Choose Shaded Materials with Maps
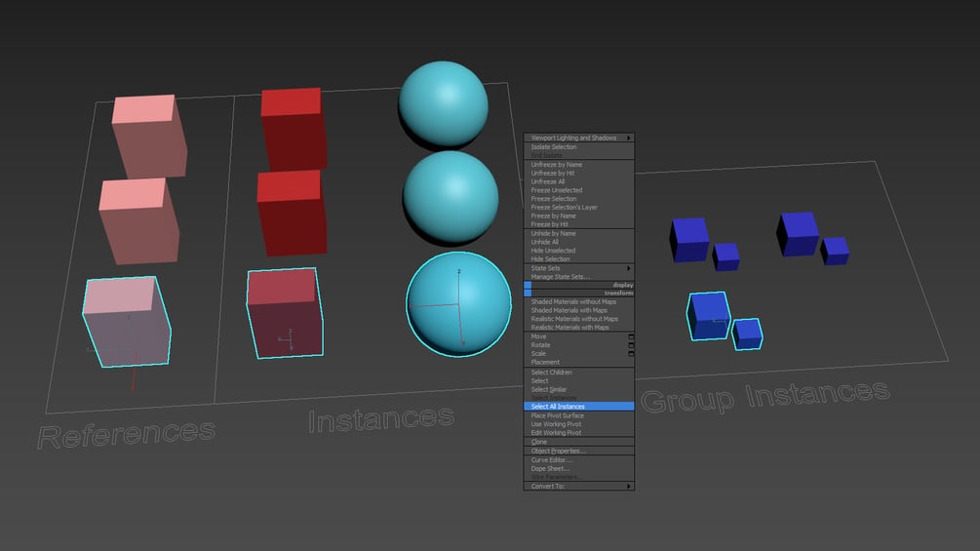 point(568,310)
